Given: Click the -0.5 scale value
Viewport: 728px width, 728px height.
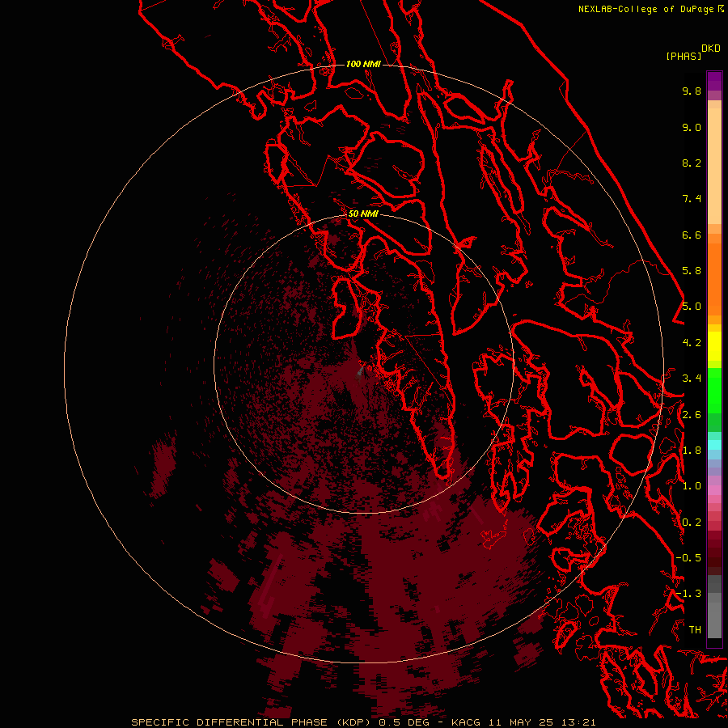Looking at the screenshot, I should (688, 558).
